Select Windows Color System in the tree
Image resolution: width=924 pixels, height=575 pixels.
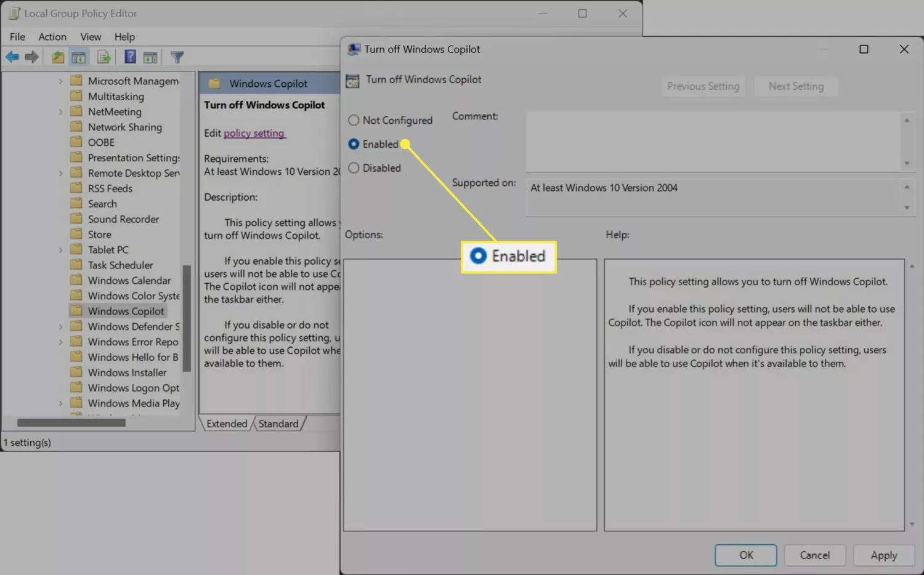point(134,296)
